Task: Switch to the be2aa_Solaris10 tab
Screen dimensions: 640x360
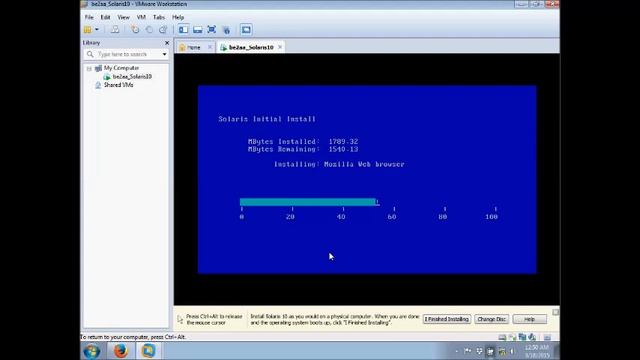Action: pyautogui.click(x=251, y=47)
